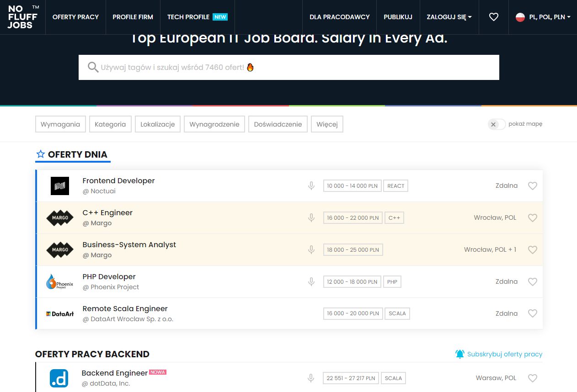This screenshot has height=392, width=577.
Task: Open Oferty Pracy menu item
Action: 75,17
